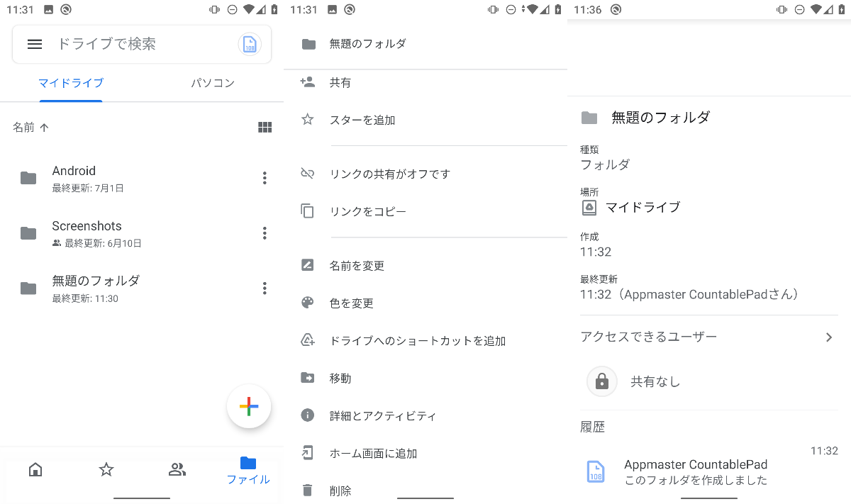Open the navigation drawer menu

point(34,44)
